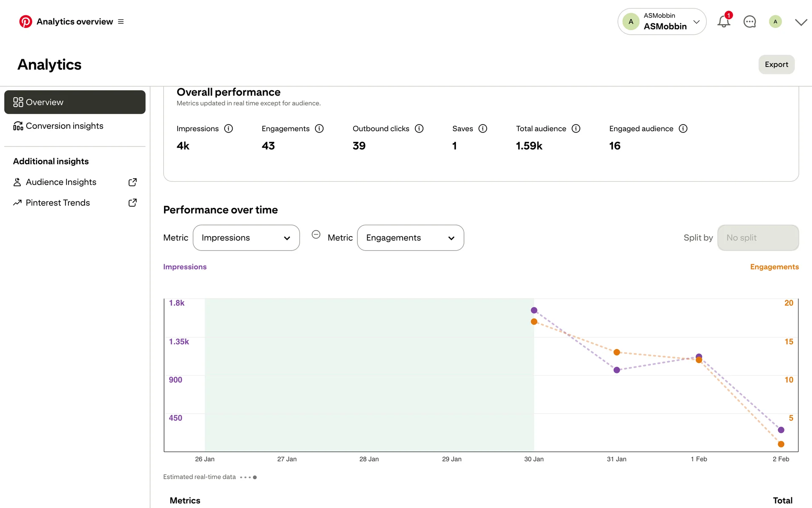Click the Impressions info icon
Image resolution: width=812 pixels, height=508 pixels.
point(228,129)
